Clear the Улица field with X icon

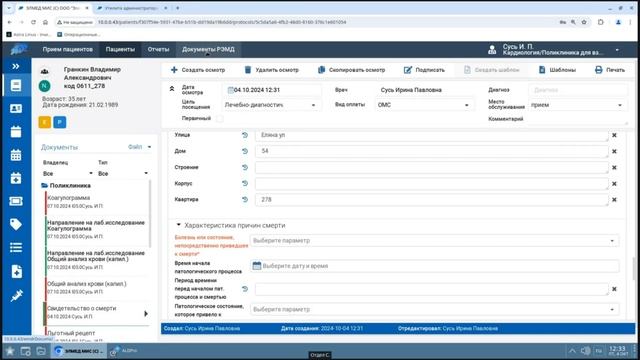[614, 135]
